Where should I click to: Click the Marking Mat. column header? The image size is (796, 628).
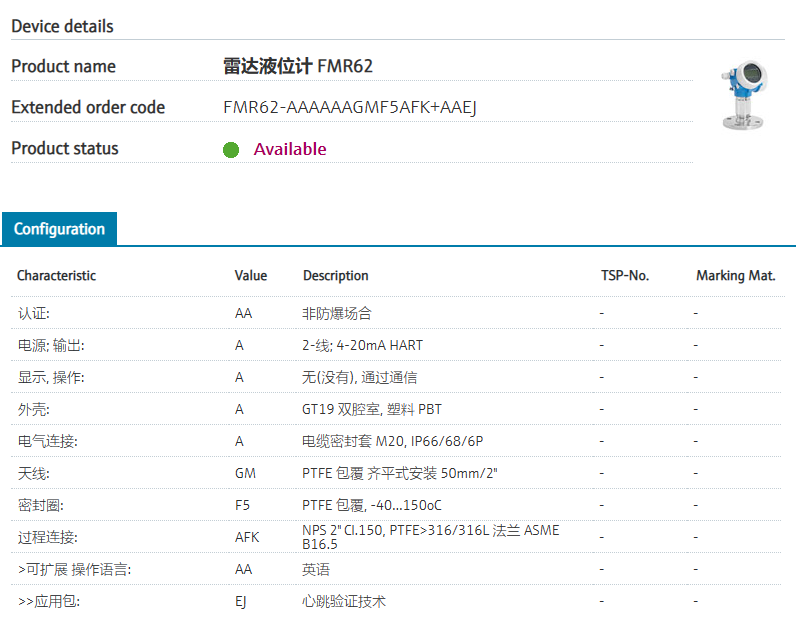[735, 276]
